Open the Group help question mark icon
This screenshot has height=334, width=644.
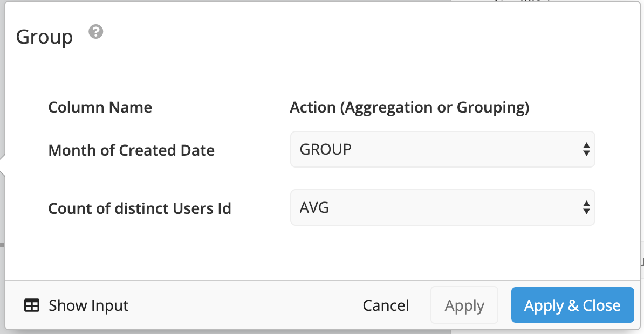tap(95, 32)
